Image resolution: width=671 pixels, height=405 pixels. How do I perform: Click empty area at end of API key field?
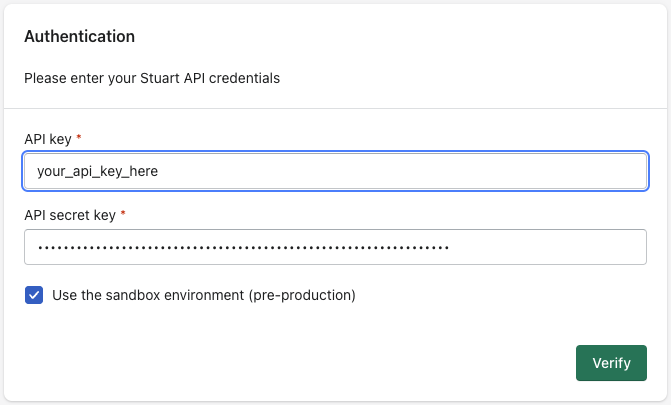402,171
